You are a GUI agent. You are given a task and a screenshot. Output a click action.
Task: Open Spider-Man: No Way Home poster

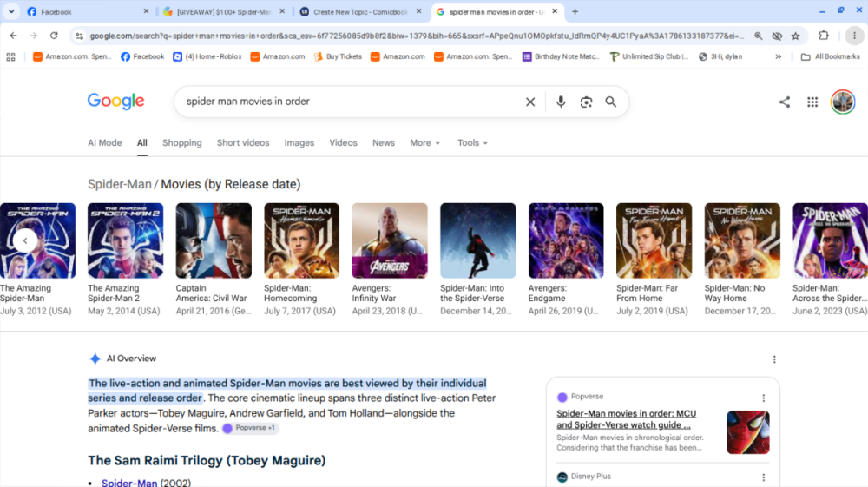pyautogui.click(x=742, y=240)
